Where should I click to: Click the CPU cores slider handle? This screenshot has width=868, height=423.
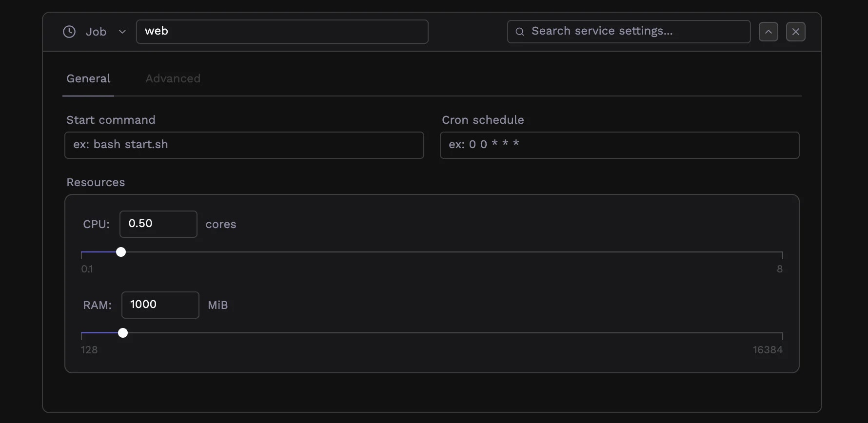tap(120, 252)
